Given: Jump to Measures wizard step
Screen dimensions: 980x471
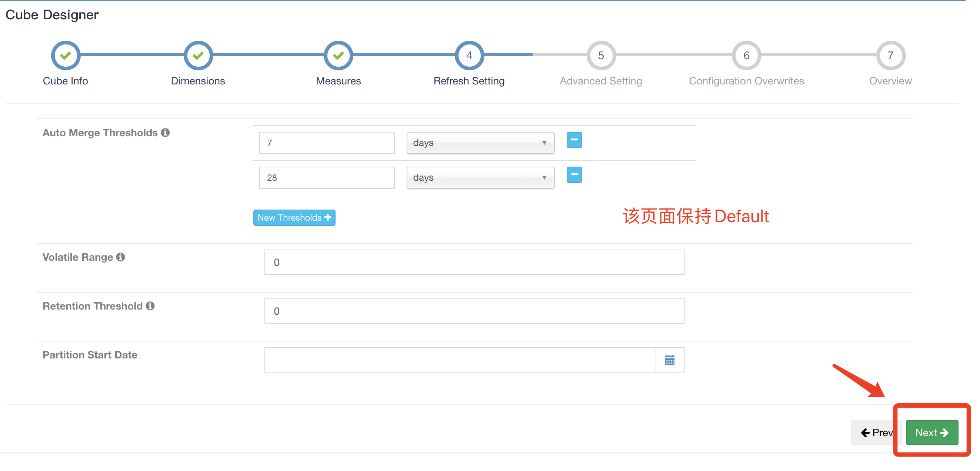Looking at the screenshot, I should (x=338, y=56).
